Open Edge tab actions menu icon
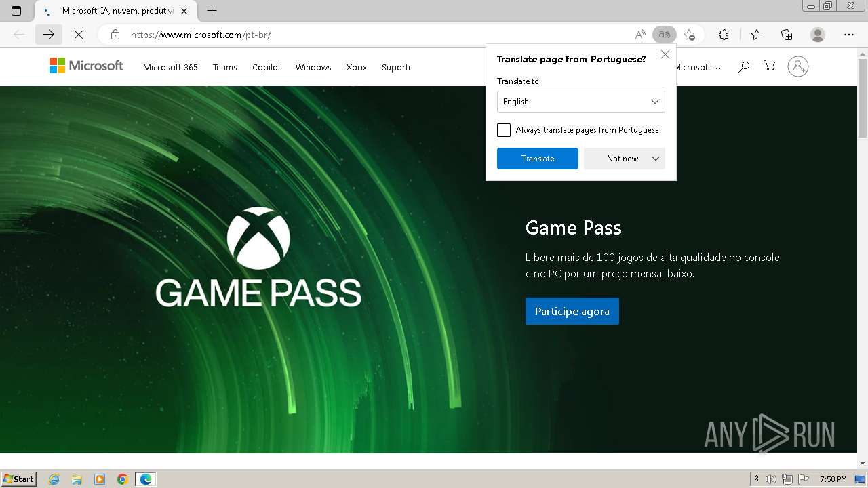Image resolution: width=868 pixels, height=488 pixels. [x=16, y=11]
